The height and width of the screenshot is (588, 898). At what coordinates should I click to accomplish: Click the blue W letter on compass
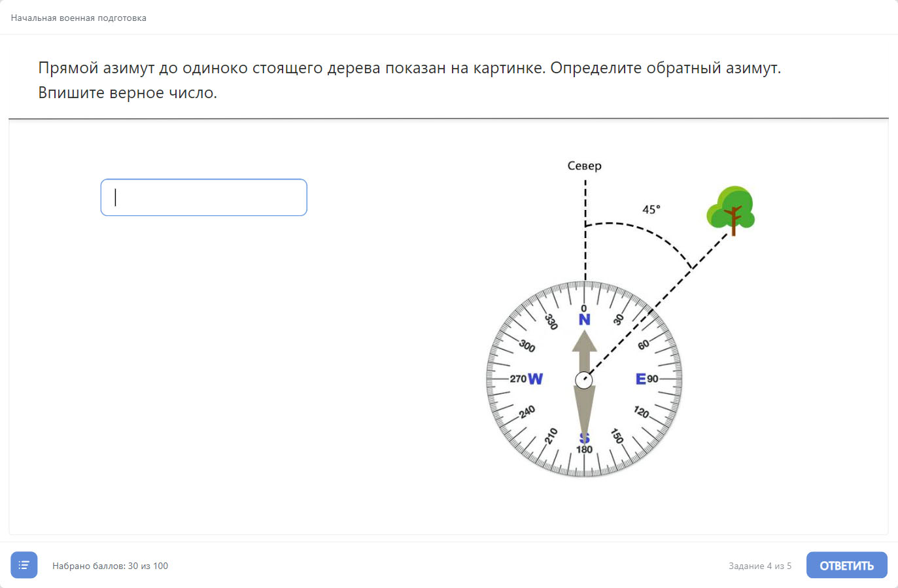[535, 379]
